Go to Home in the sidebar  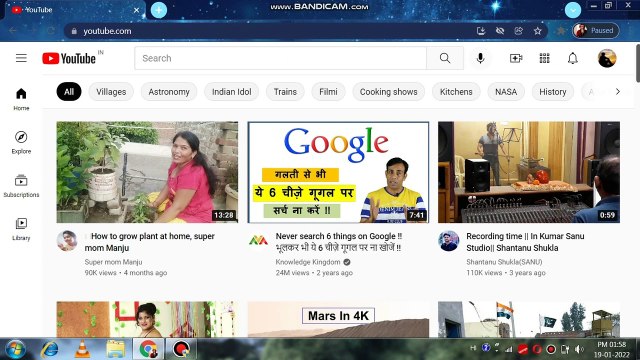(21, 99)
